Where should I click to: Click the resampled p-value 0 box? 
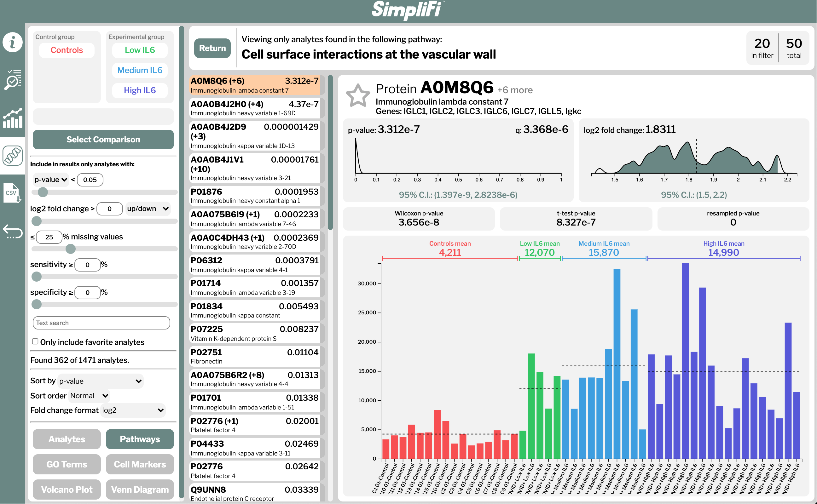[733, 219]
